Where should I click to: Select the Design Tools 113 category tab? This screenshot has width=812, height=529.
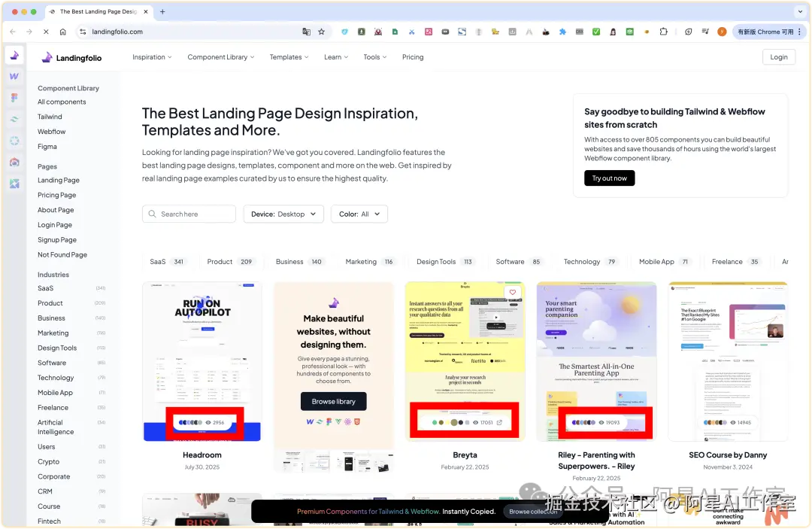pos(444,262)
